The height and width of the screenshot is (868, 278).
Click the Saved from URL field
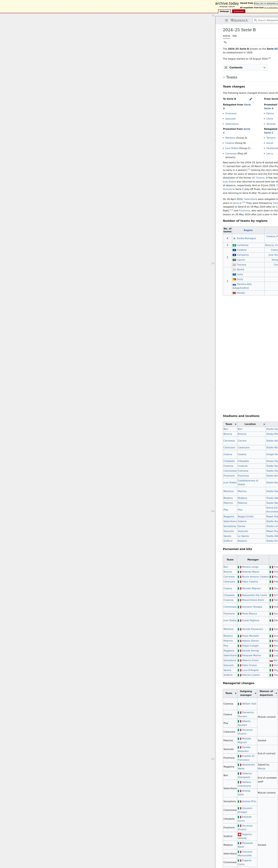click(x=266, y=3)
